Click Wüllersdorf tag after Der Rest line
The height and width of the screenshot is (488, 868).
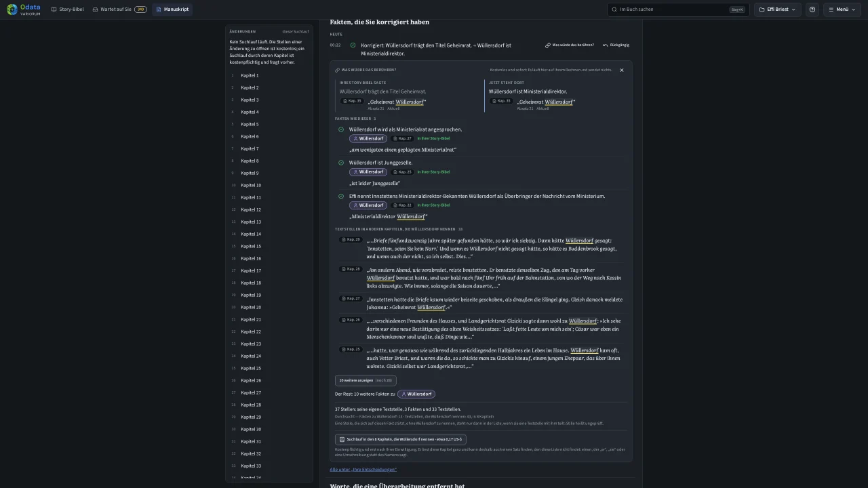[x=416, y=394]
